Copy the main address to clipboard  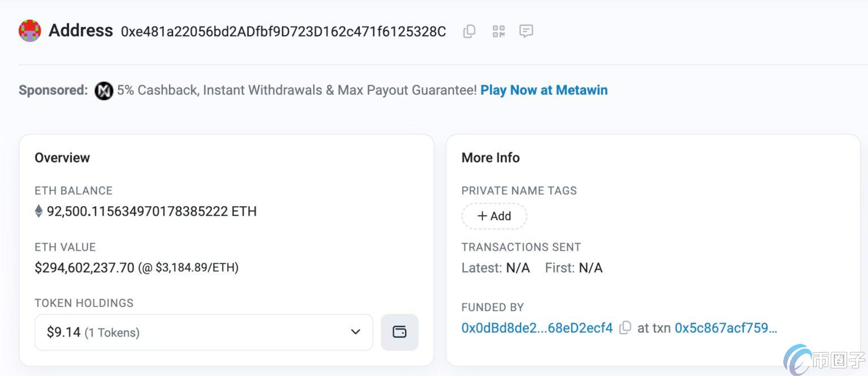(469, 32)
